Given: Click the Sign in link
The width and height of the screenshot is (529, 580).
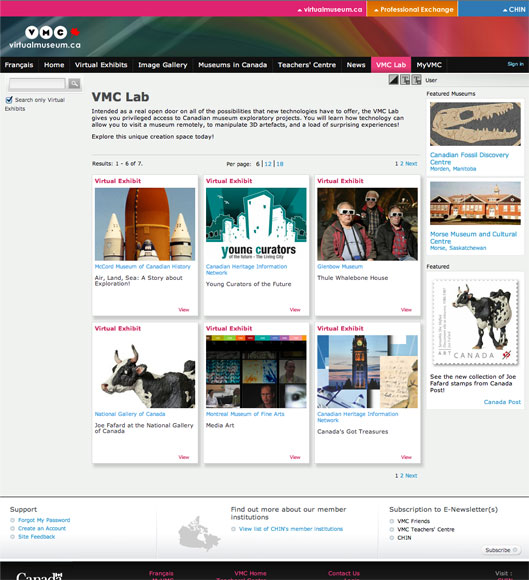Looking at the screenshot, I should [x=515, y=64].
